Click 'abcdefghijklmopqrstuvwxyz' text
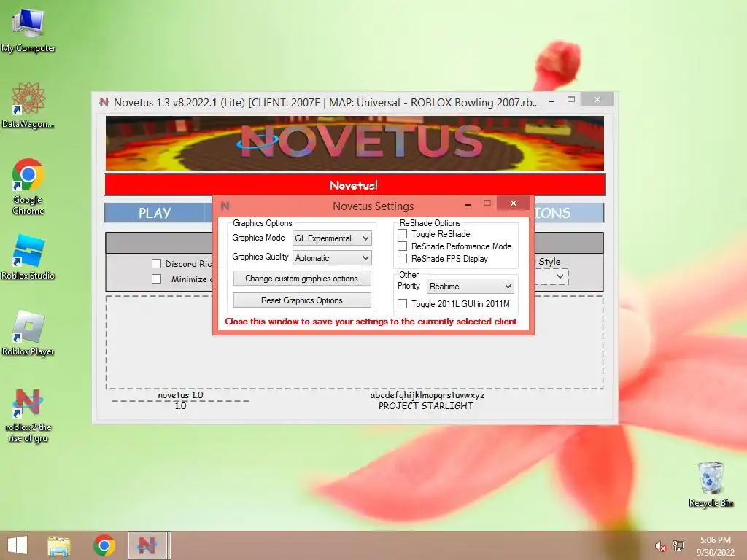747x560 pixels. pyautogui.click(x=427, y=394)
